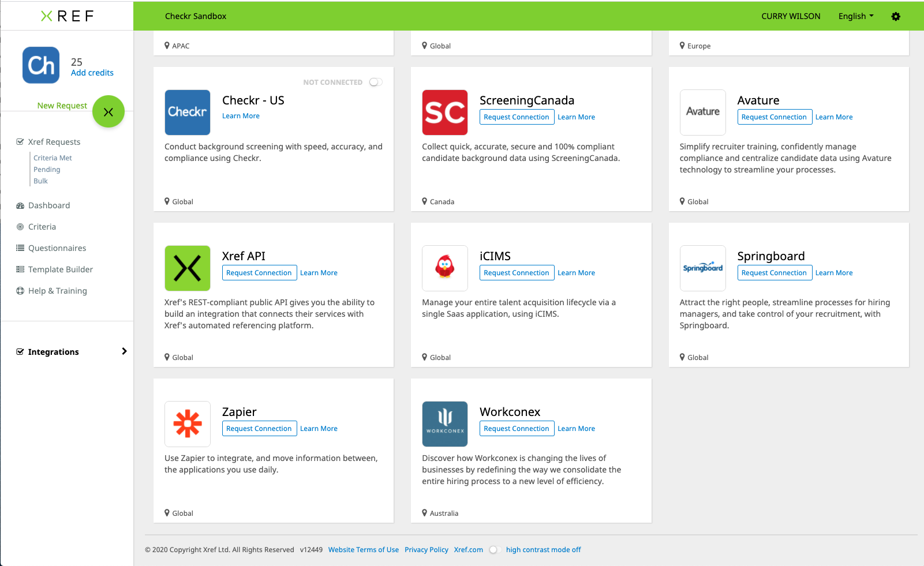Request Connection for iCIMS
The width and height of the screenshot is (924, 566).
click(x=517, y=273)
